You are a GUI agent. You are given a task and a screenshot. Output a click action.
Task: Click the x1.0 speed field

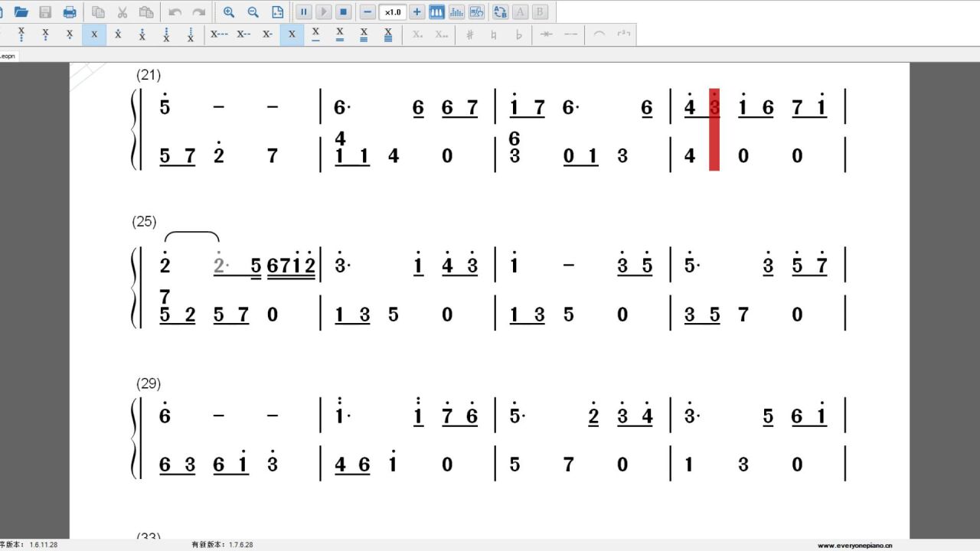393,11
